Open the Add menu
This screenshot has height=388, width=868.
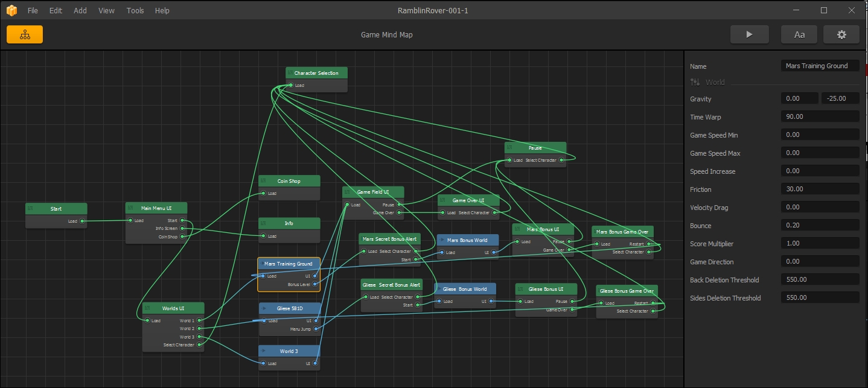[80, 10]
